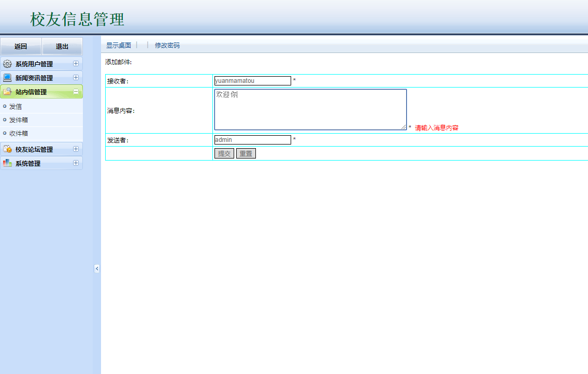Image resolution: width=588 pixels, height=374 pixels.
Task: Open the 系统管理 menu section
Action: (x=41, y=163)
